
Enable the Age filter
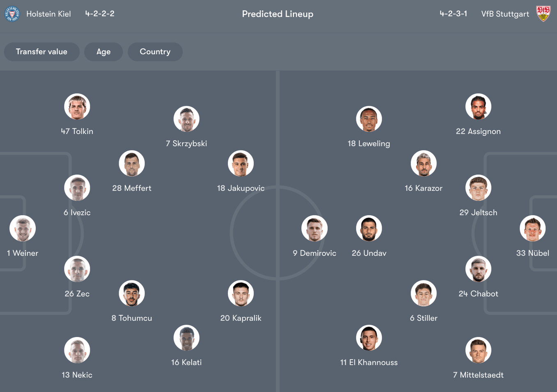pyautogui.click(x=103, y=52)
